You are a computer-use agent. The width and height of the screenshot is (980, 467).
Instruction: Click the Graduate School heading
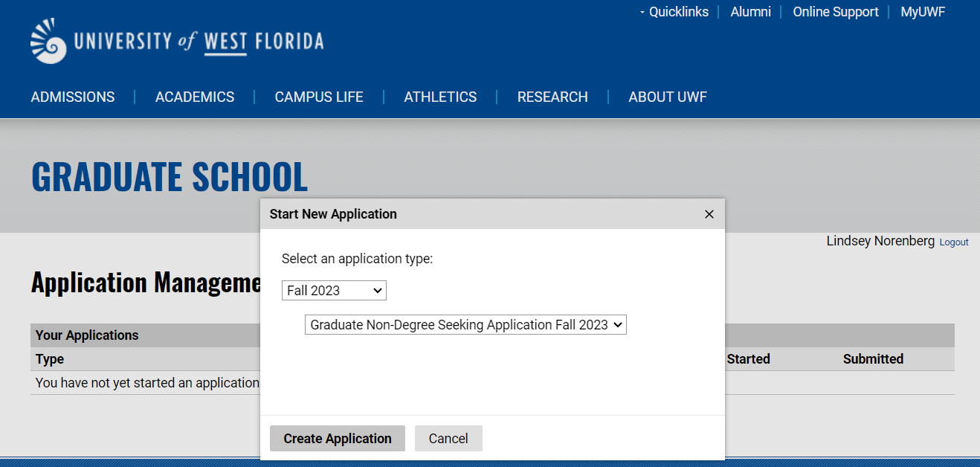pyautogui.click(x=170, y=177)
